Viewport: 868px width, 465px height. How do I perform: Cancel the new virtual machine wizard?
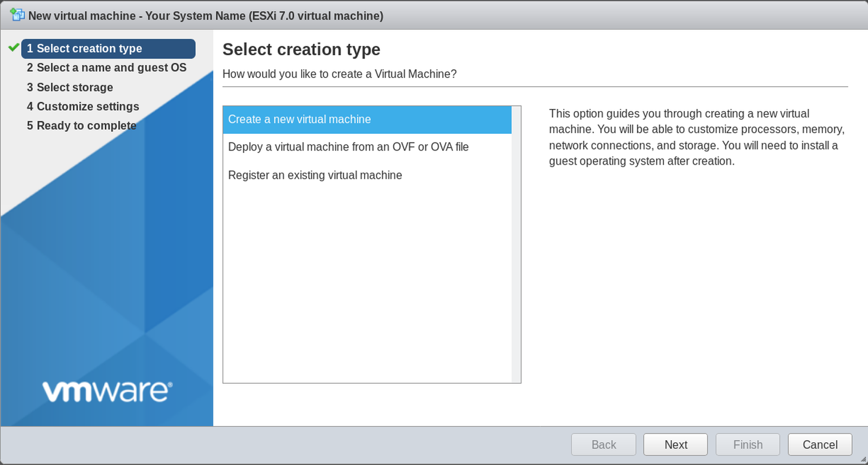[x=820, y=444]
